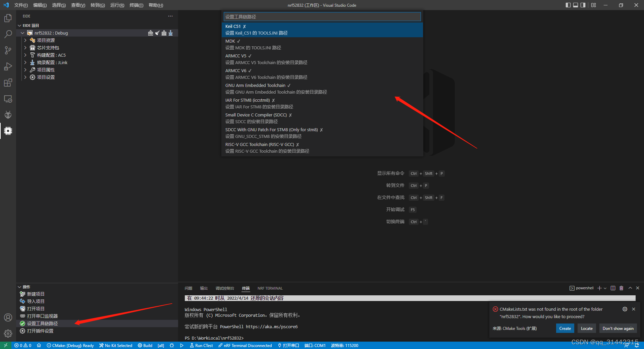
Task: Open the Source Control view
Action: click(x=8, y=50)
